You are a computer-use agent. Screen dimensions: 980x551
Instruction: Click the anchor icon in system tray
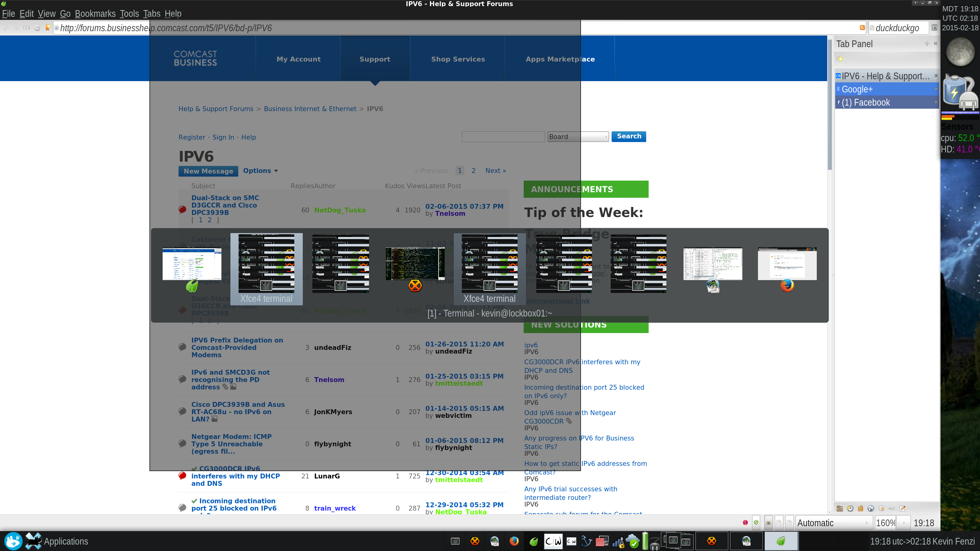(x=586, y=541)
